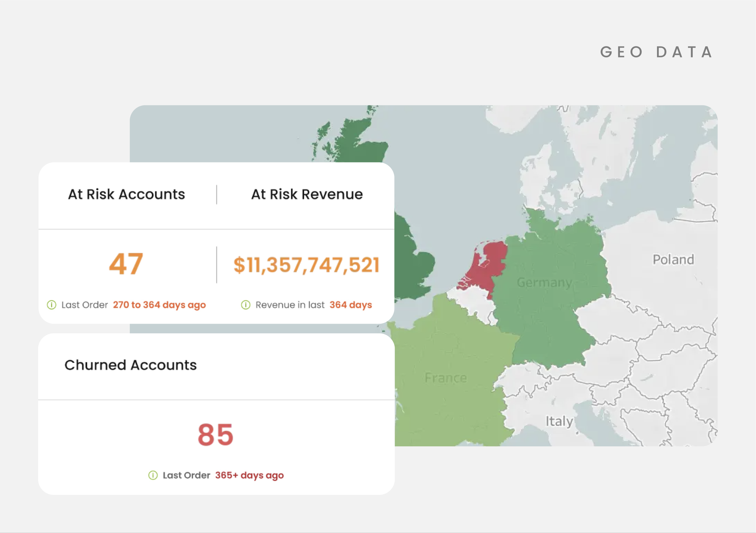Image resolution: width=756 pixels, height=533 pixels.
Task: Click info icon beside Revenue in last
Action: point(246,305)
